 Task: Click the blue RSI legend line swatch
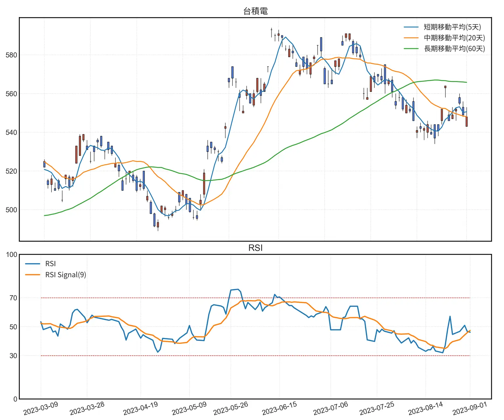coord(32,264)
